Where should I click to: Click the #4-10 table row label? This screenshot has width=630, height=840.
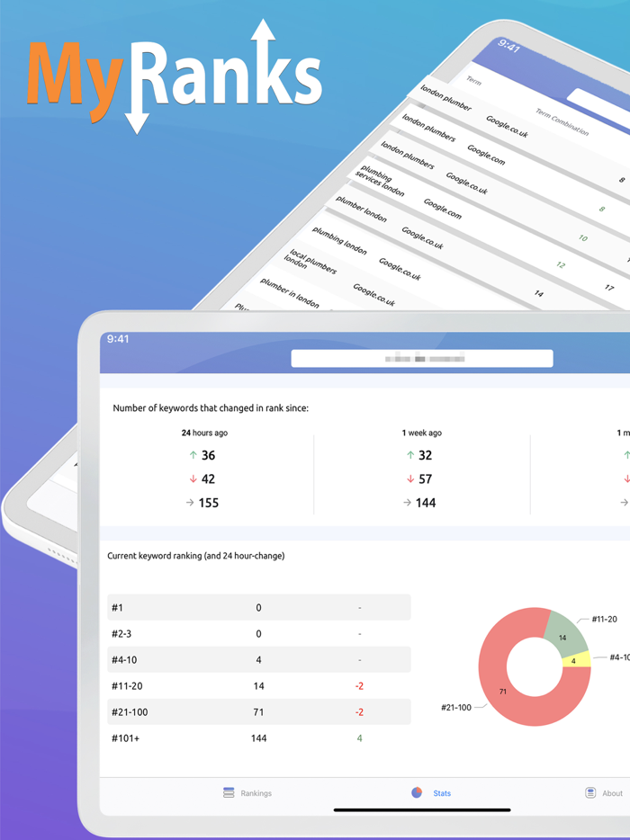coord(124,660)
